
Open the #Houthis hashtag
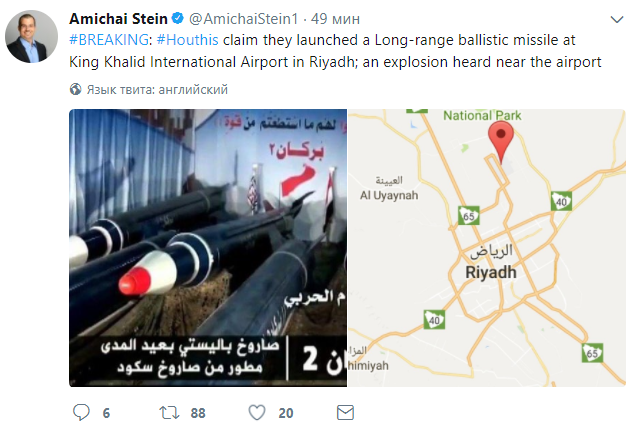click(185, 42)
